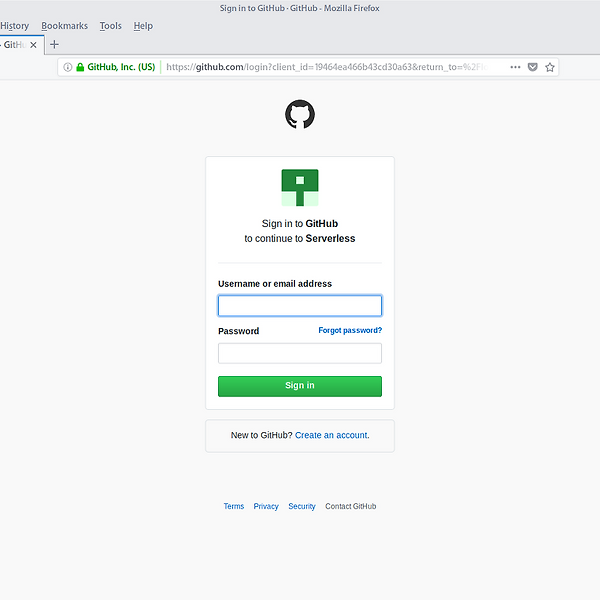Click the github.com login URL in address bar
This screenshot has height=600, width=600.
[x=328, y=67]
